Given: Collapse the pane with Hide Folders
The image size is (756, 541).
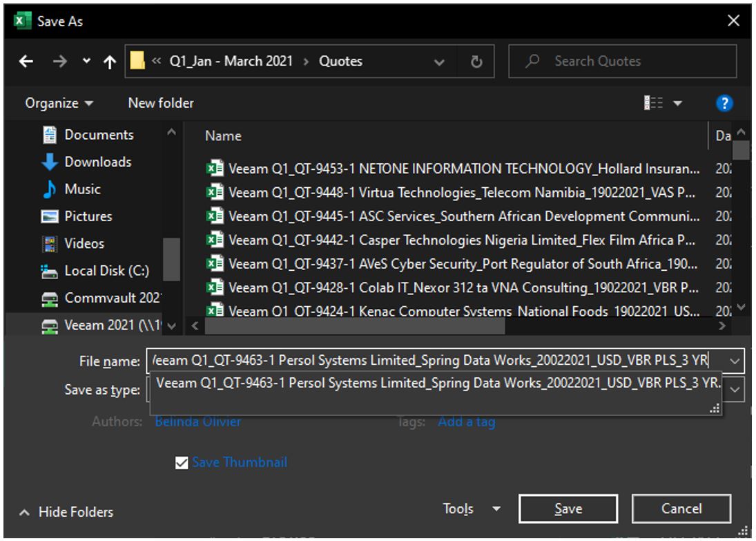Looking at the screenshot, I should coord(66,512).
